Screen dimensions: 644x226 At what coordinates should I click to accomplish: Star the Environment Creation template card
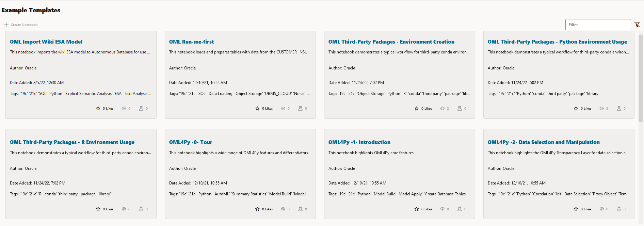pyautogui.click(x=417, y=109)
